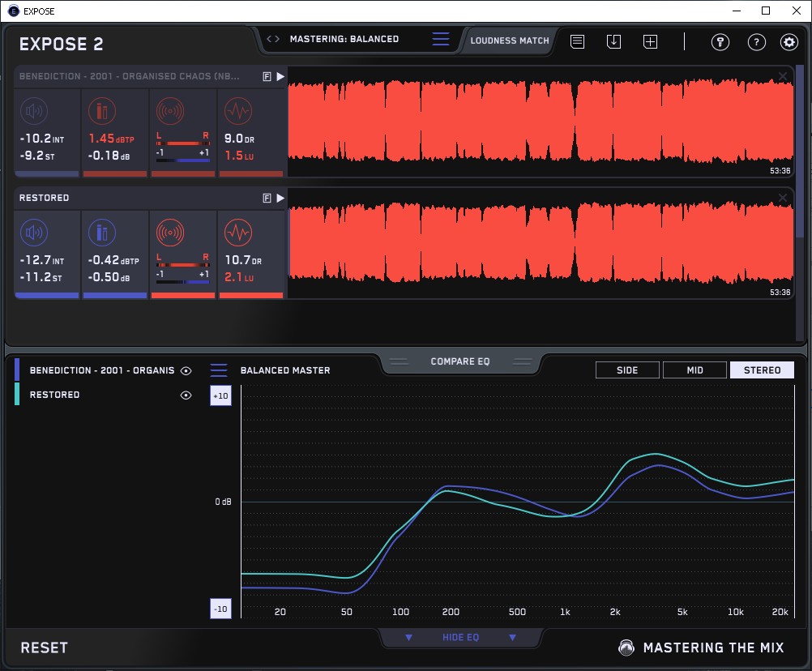The image size is (812, 671).
Task: Collapse the EQ panel with Hide EQ
Action: tap(460, 638)
